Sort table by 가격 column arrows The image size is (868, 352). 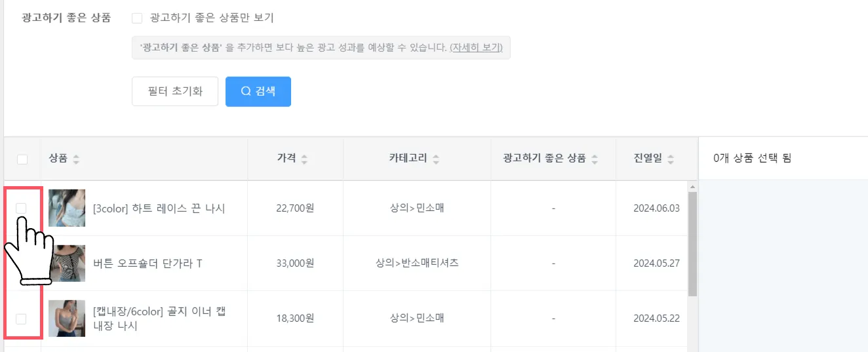click(304, 159)
